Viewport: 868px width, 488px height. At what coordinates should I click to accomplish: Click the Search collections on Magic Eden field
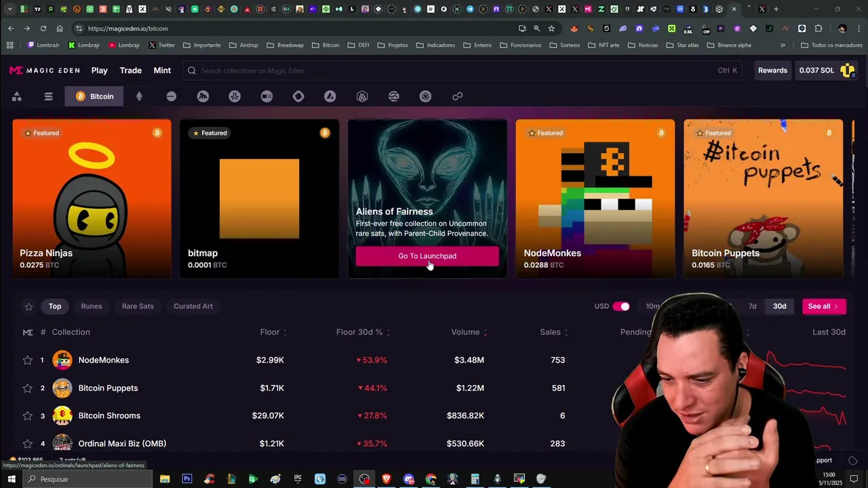click(461, 70)
